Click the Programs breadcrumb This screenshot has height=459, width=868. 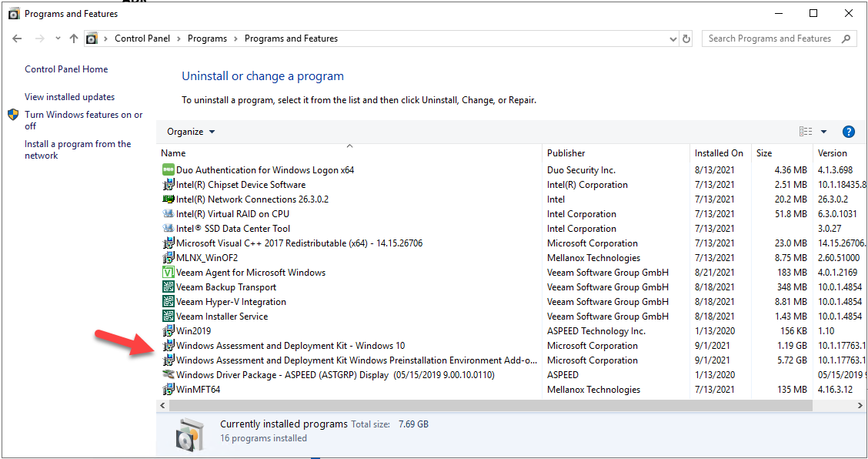[x=207, y=39]
